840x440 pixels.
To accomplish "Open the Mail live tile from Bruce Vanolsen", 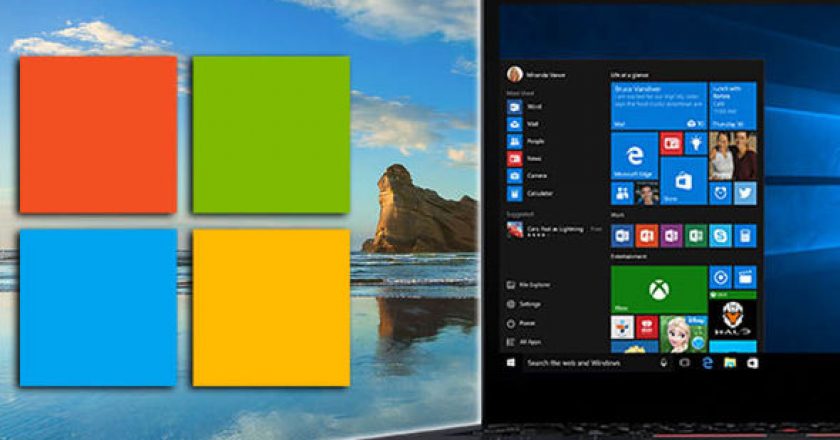I will 658,106.
